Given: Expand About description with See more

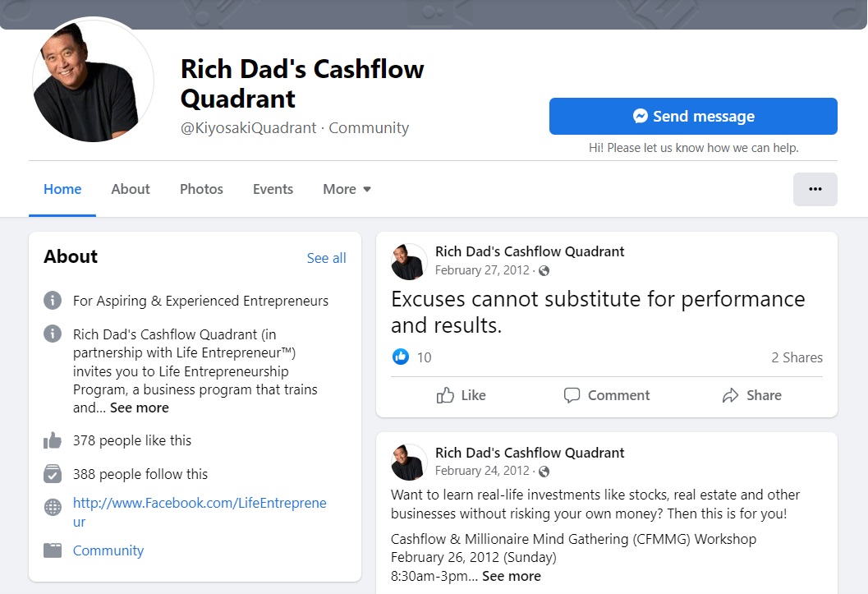Looking at the screenshot, I should [x=140, y=408].
